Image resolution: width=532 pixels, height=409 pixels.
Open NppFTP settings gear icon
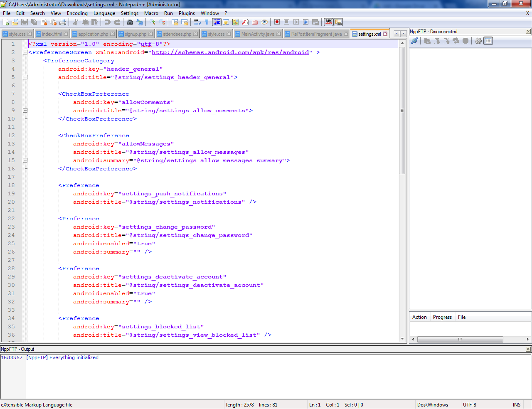(478, 41)
